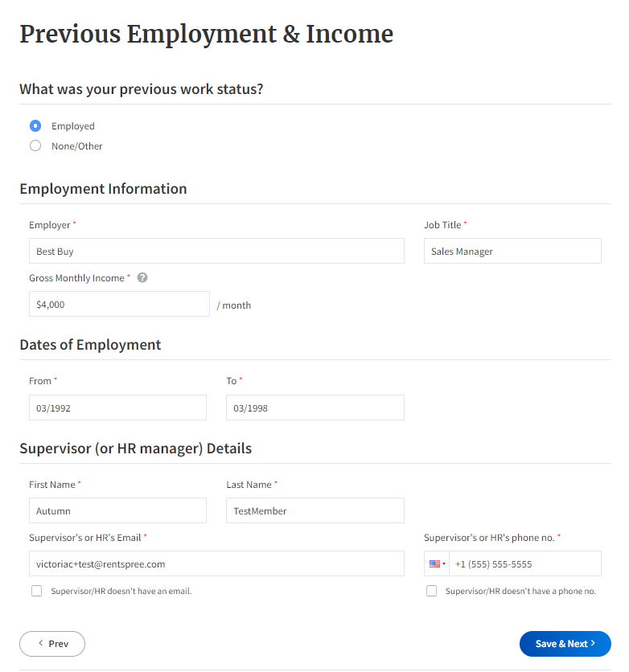This screenshot has width=629, height=672.
Task: Click the Gross Monthly Income amount field
Action: (119, 304)
